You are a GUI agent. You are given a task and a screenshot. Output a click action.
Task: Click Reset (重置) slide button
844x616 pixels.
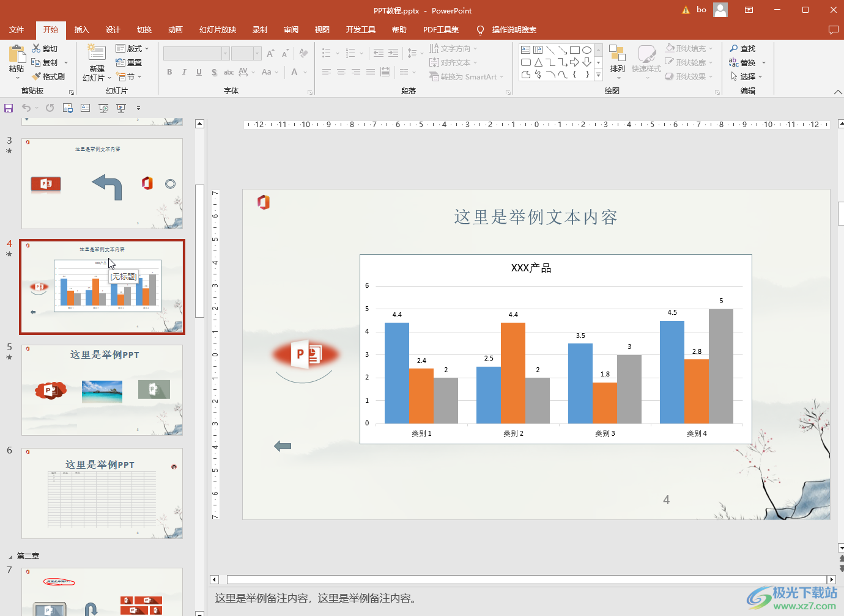pos(129,62)
